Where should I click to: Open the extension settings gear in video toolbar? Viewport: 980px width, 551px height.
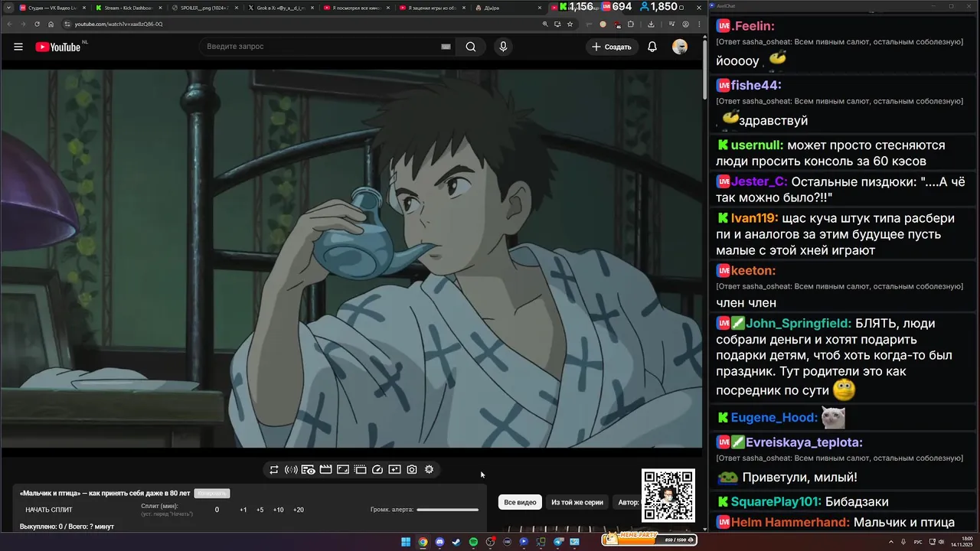click(x=429, y=469)
